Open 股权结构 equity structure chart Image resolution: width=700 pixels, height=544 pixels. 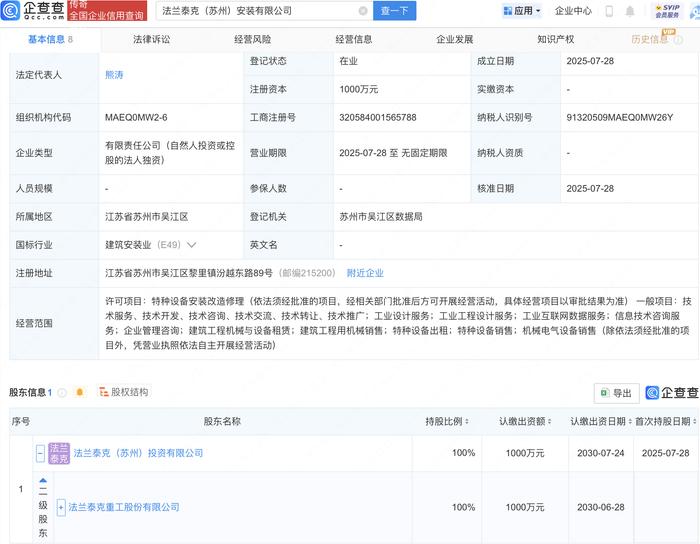point(124,392)
